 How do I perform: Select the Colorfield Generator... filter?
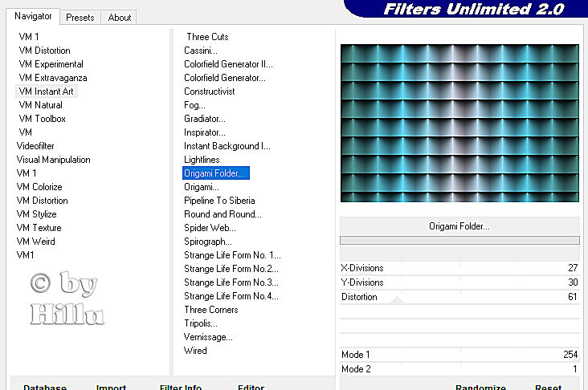click(x=225, y=78)
